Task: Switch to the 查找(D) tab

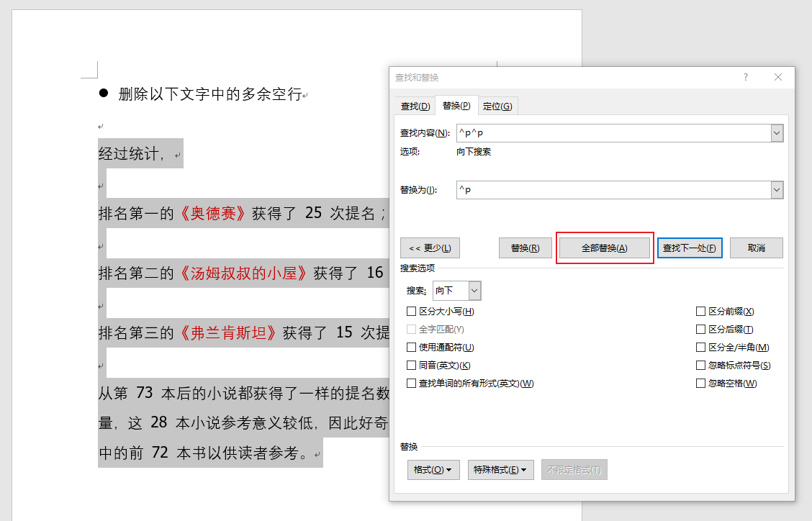Action: 415,107
